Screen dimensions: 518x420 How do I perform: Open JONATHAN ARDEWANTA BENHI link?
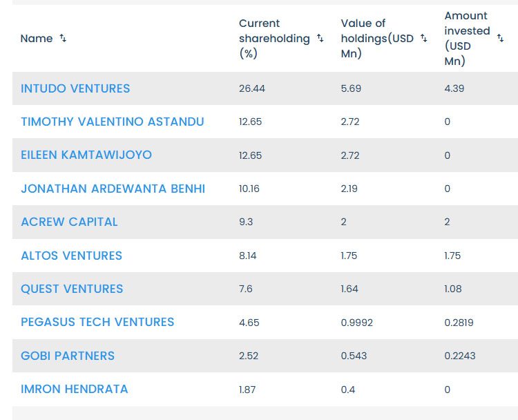click(113, 189)
